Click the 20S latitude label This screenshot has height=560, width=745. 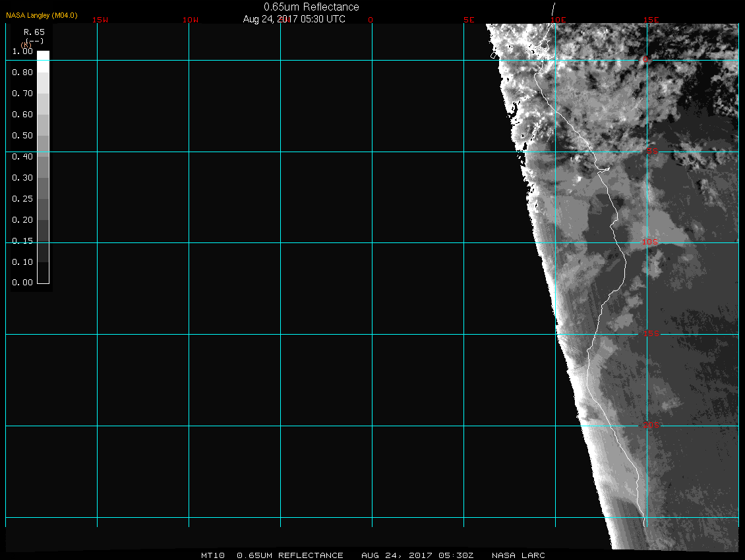point(651,426)
